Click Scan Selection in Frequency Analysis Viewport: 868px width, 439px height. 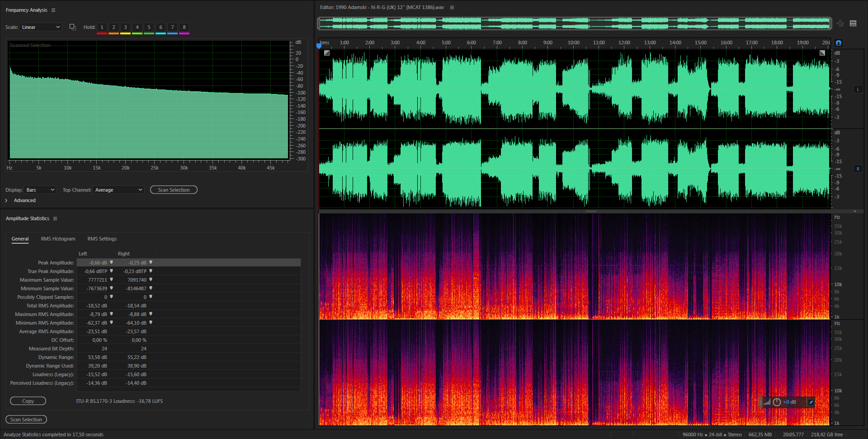click(174, 190)
